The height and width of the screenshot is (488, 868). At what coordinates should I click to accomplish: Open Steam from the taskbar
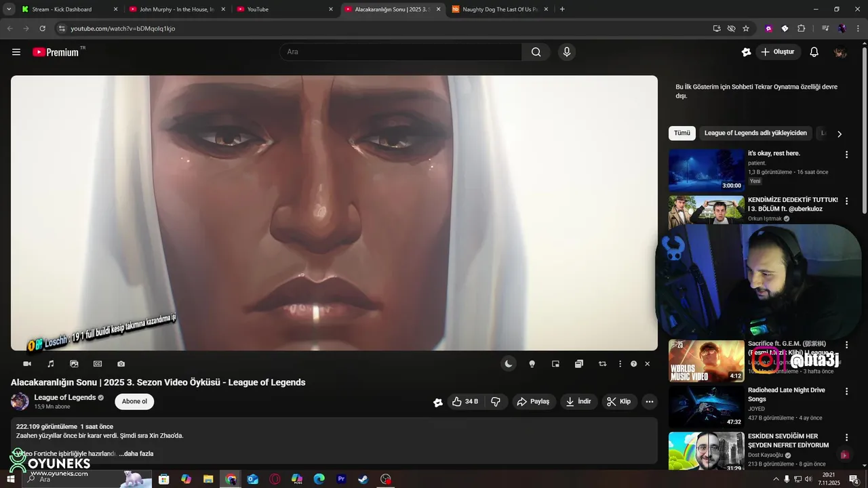coord(363,479)
